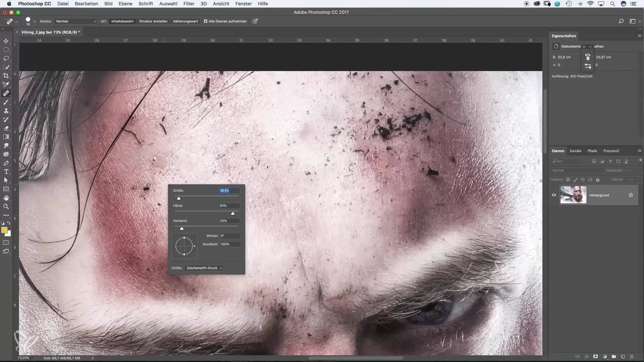Choose 'Inhaltsbasiert' healing type
The width and height of the screenshot is (644, 362).
(122, 21)
